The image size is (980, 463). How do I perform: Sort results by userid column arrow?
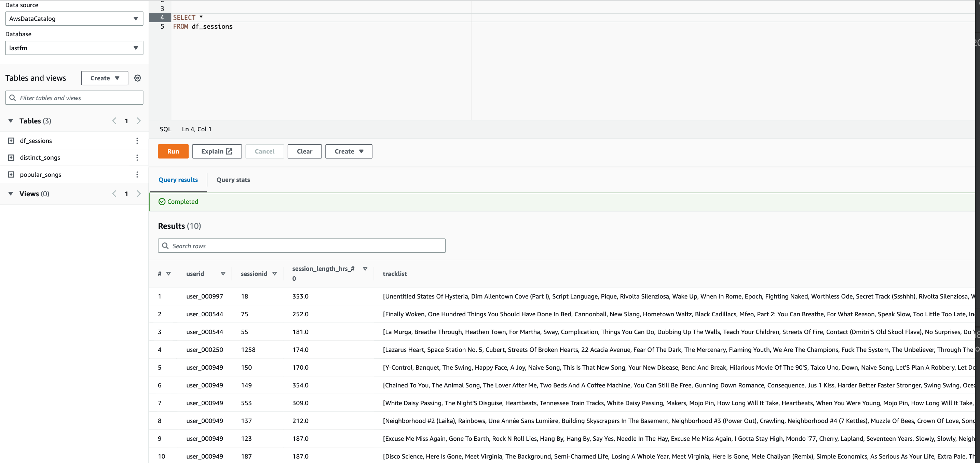[223, 273]
